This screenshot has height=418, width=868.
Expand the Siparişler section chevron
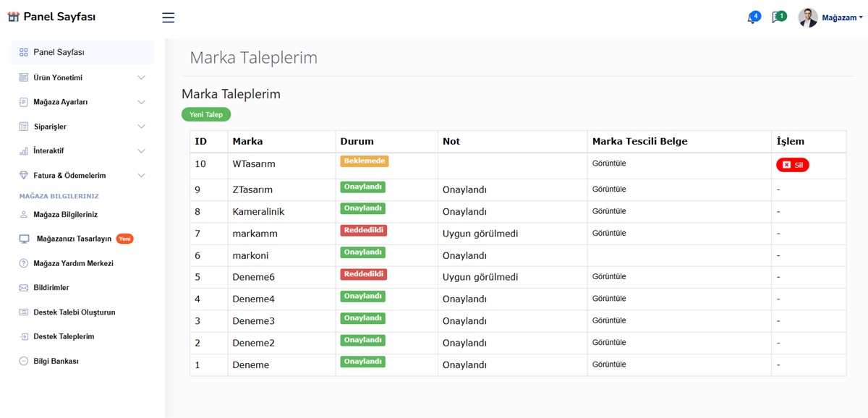141,127
